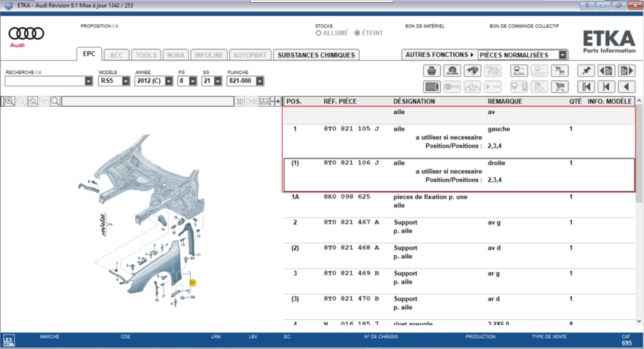The height and width of the screenshot is (349, 644).
Task: Open the MODÈLE RS5 dropdown
Action: click(x=126, y=81)
